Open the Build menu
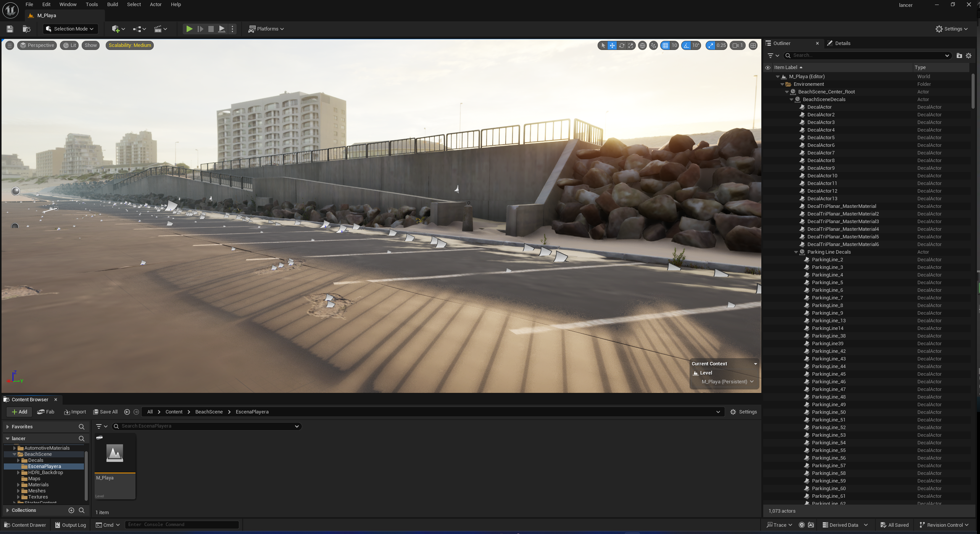 [x=113, y=5]
